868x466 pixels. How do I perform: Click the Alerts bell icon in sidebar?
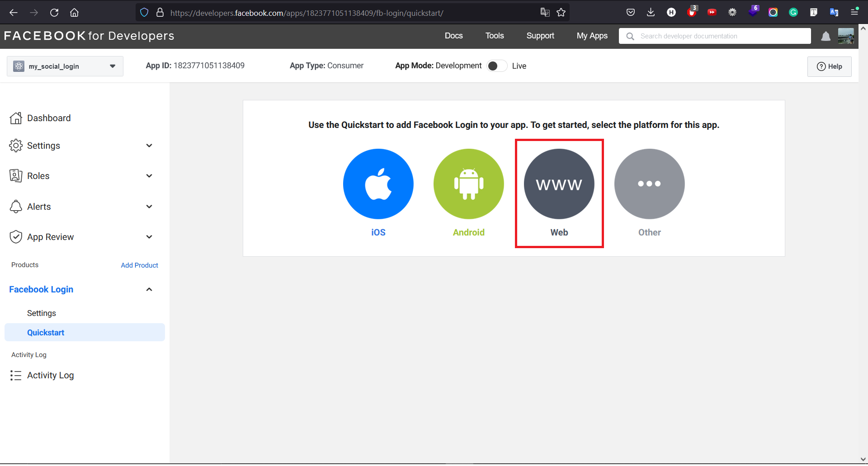(16, 207)
